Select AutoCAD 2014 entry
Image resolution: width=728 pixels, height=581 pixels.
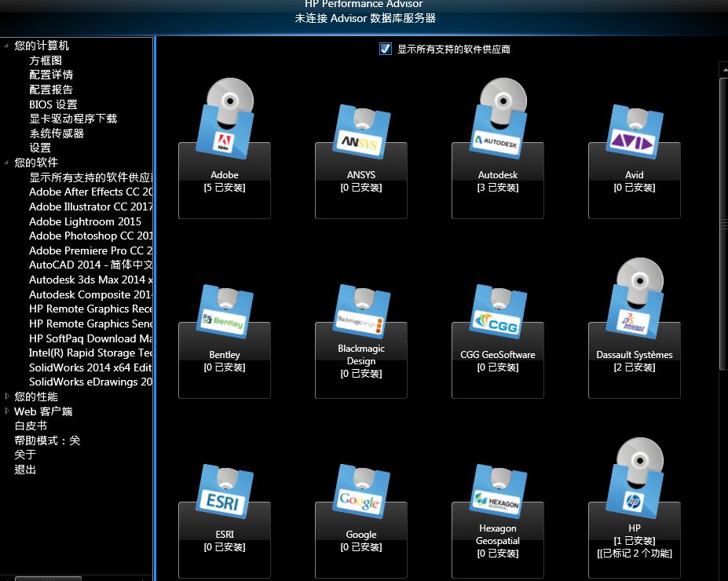90,265
